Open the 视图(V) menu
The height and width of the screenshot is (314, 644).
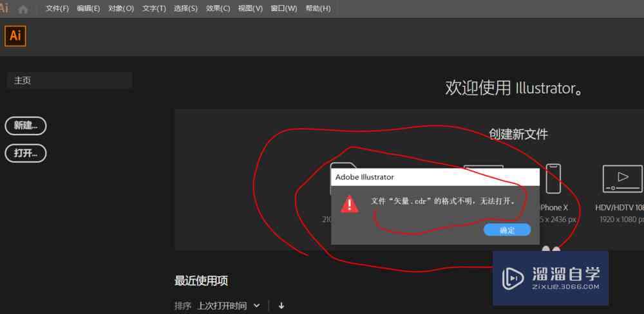pos(250,8)
